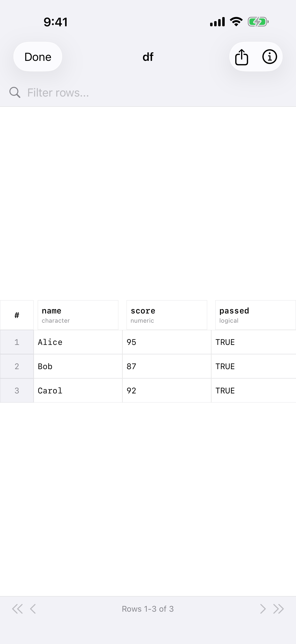296x644 pixels.
Task: Tap the battery status icon
Action: tap(258, 22)
